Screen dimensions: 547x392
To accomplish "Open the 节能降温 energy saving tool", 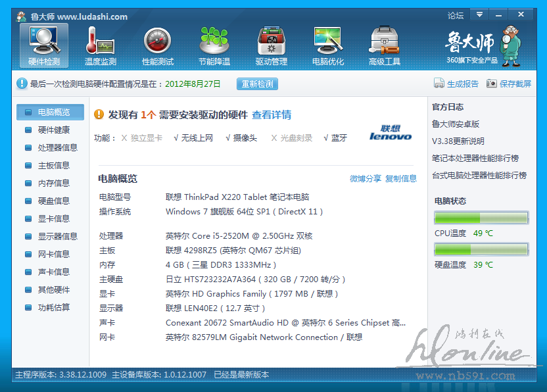I will 214,46.
